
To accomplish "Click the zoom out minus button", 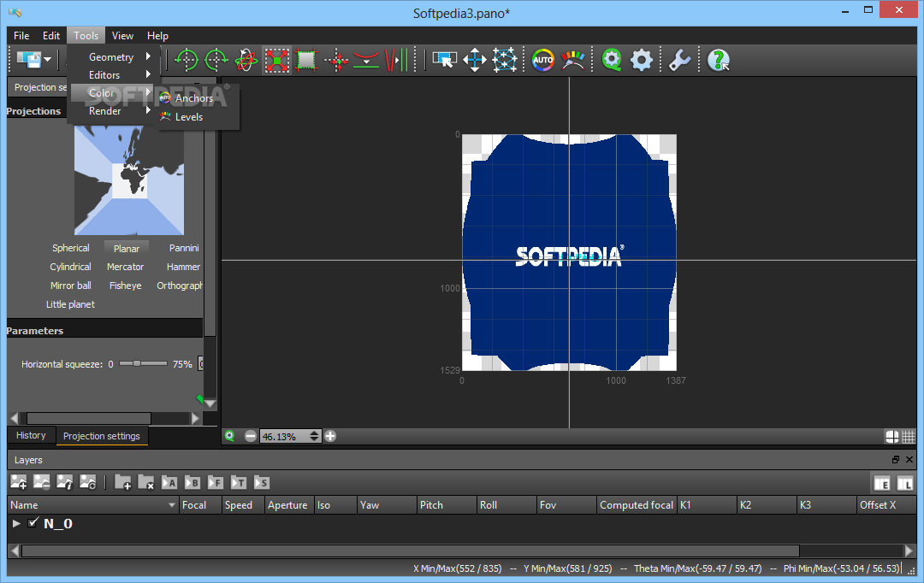I will tap(251, 436).
